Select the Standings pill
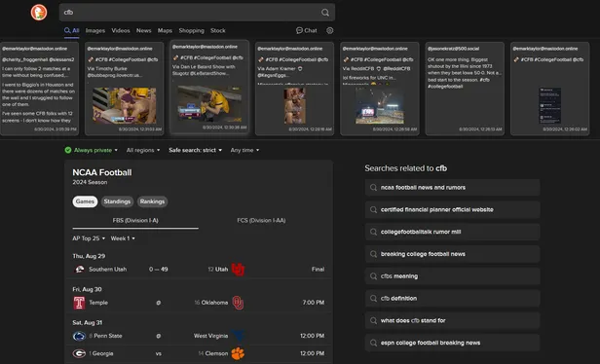This screenshot has height=364, width=600. [x=117, y=201]
